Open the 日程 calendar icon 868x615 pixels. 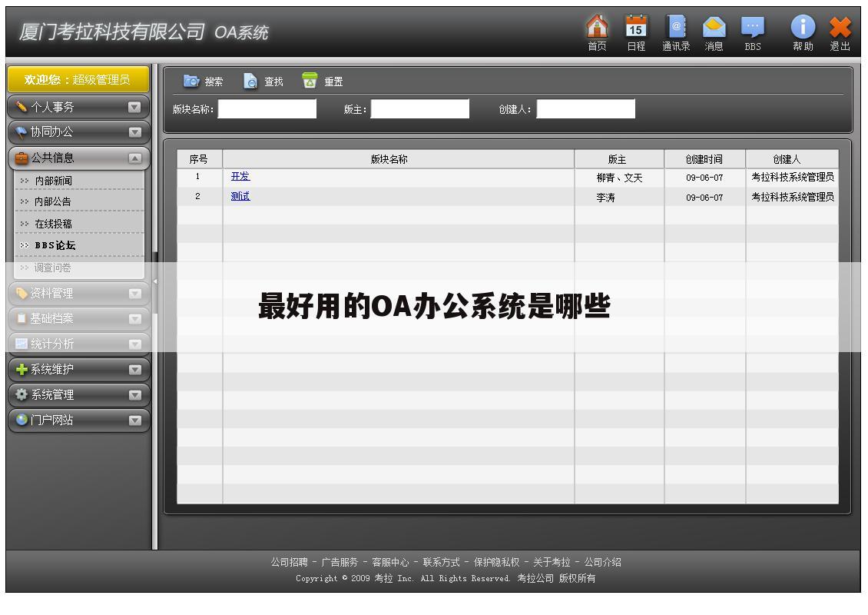pos(635,29)
